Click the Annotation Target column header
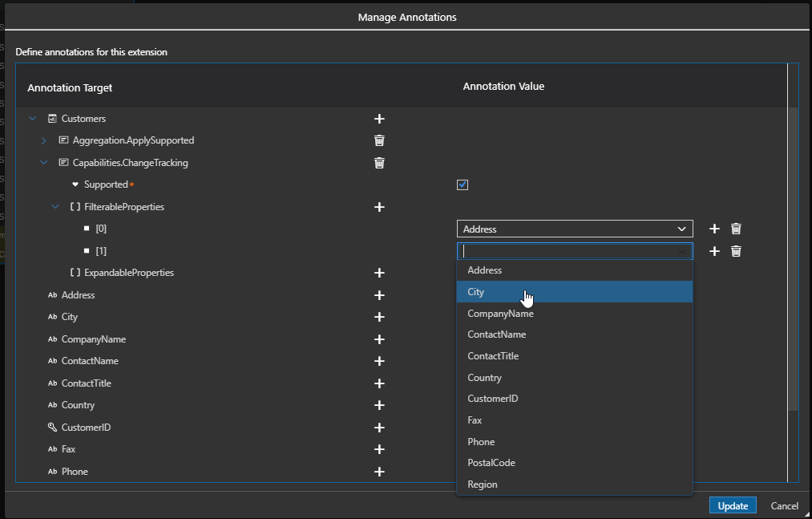 [x=70, y=87]
